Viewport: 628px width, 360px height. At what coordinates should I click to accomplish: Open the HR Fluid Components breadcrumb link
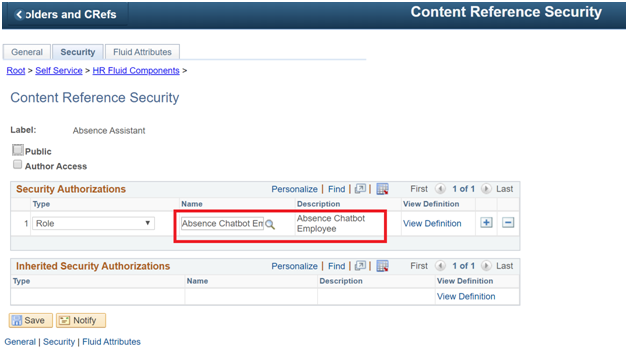[x=136, y=70]
